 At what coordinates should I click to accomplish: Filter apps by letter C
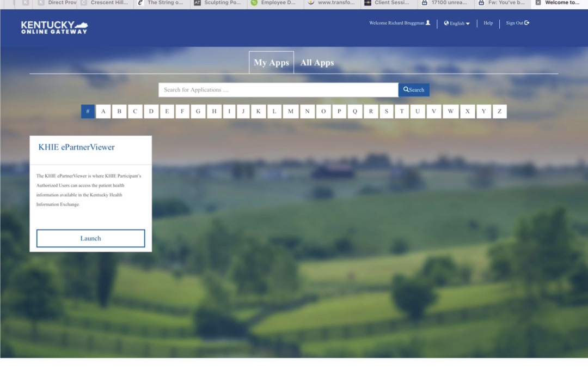pyautogui.click(x=135, y=111)
